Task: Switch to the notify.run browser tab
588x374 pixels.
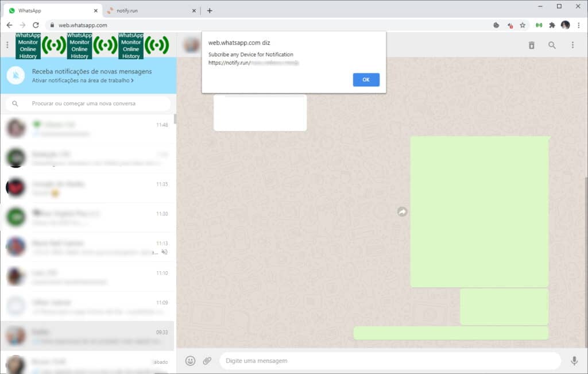Action: point(151,10)
